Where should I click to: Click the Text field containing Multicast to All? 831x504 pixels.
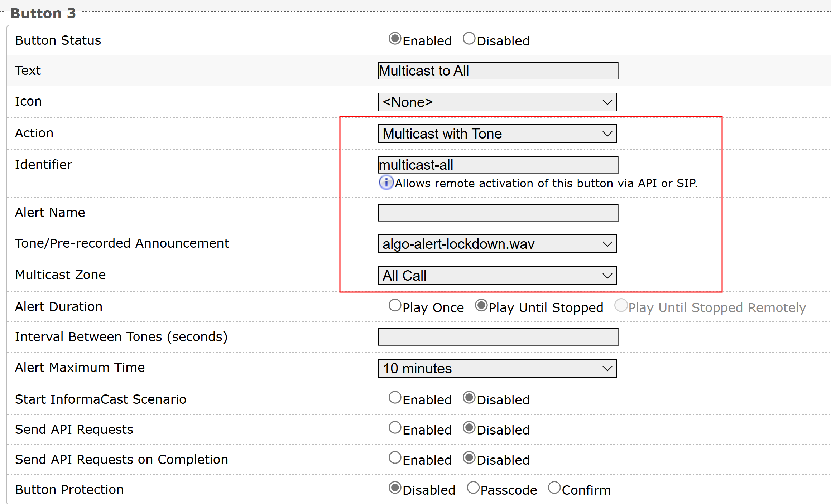(498, 71)
